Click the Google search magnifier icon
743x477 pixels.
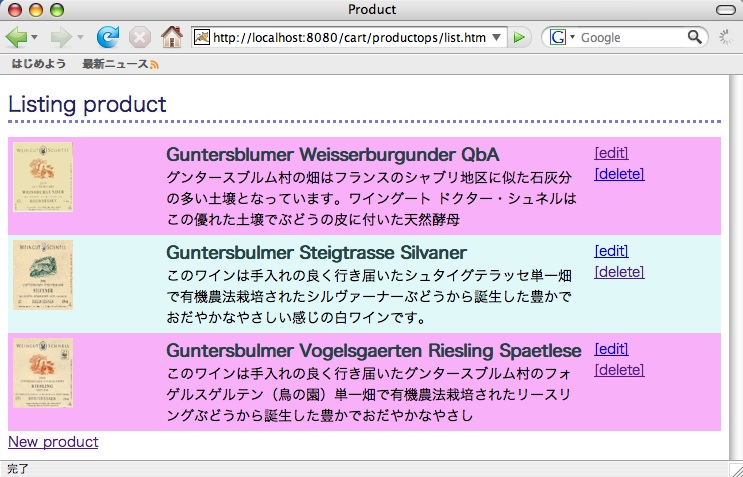[695, 38]
